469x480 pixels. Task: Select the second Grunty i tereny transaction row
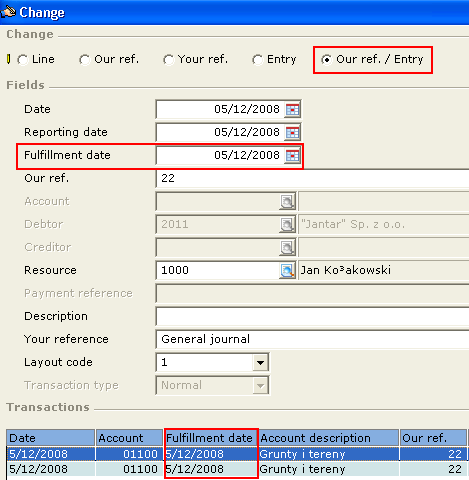point(237,469)
